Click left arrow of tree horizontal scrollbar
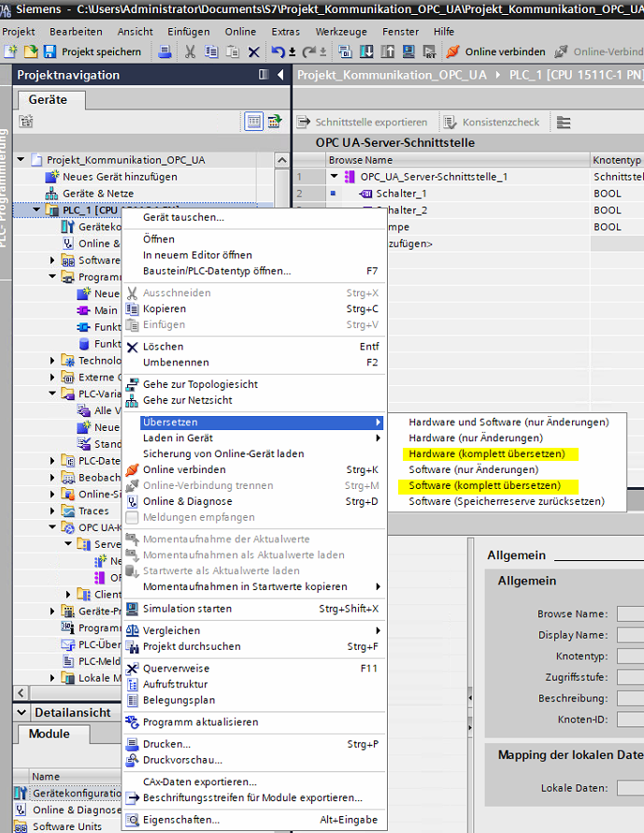The height and width of the screenshot is (833, 644). [x=21, y=693]
